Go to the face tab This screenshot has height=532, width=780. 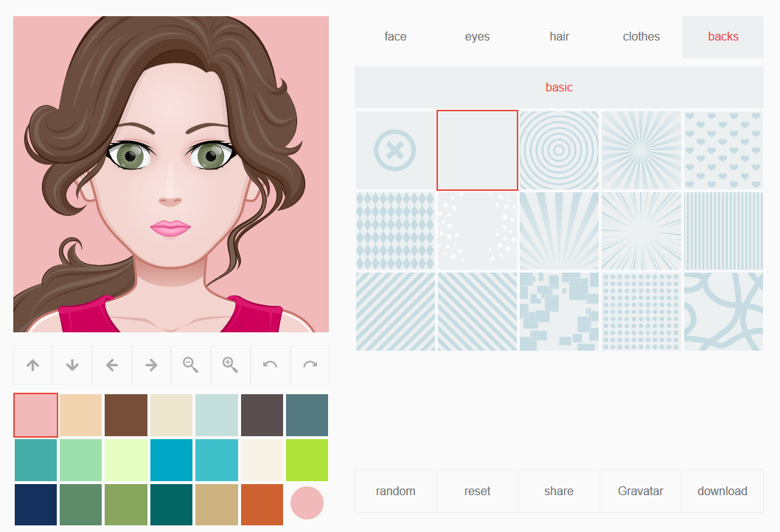[395, 36]
